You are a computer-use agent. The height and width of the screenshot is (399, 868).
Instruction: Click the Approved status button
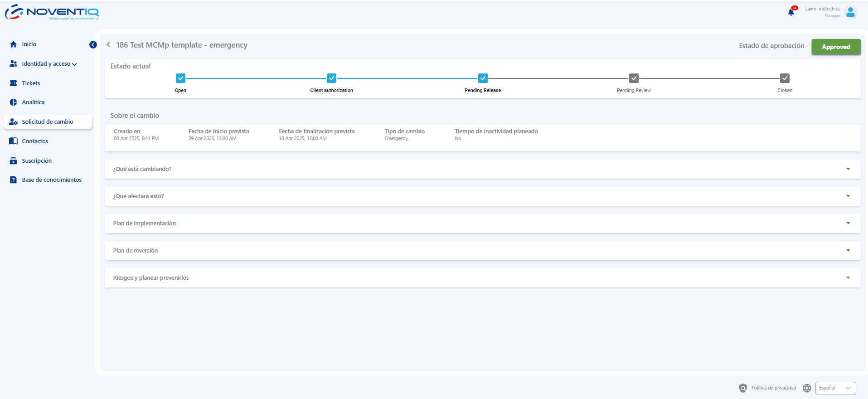click(836, 47)
